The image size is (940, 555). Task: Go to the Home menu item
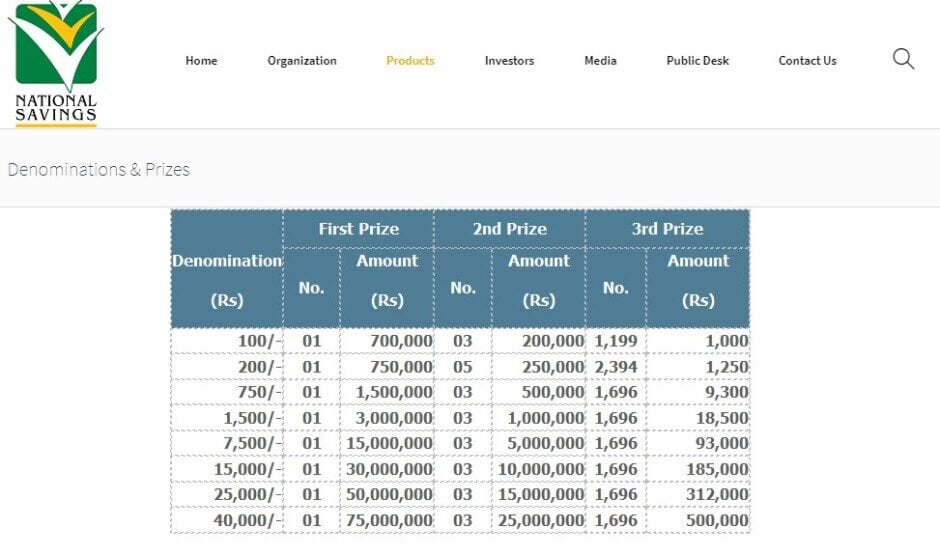click(x=201, y=61)
